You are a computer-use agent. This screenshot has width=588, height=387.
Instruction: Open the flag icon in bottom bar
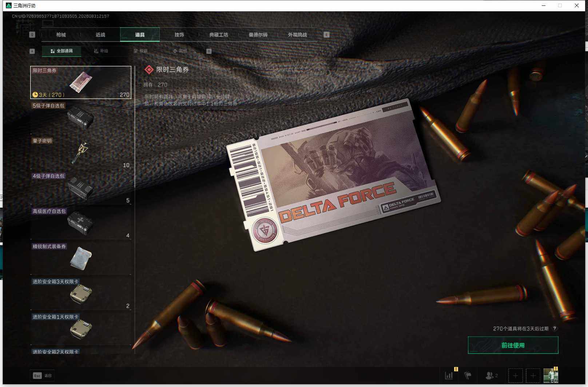coord(468,375)
